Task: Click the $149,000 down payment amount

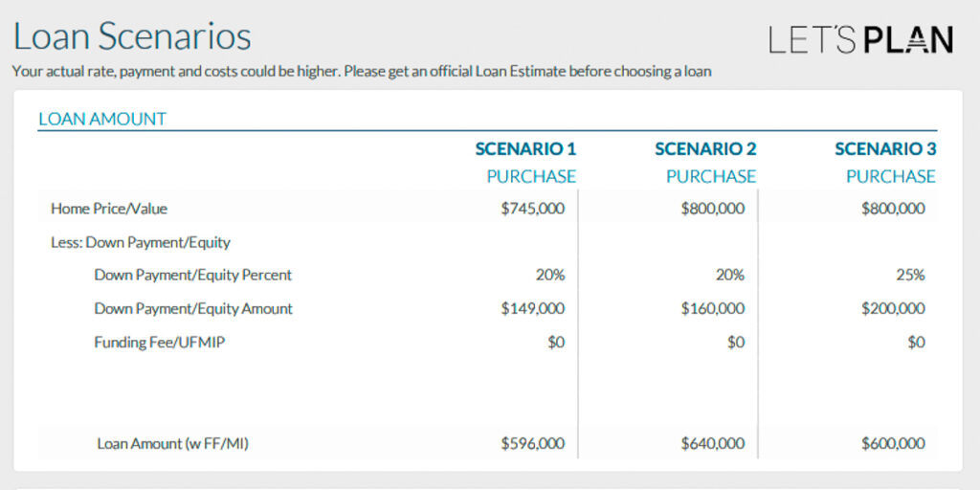Action: (533, 309)
